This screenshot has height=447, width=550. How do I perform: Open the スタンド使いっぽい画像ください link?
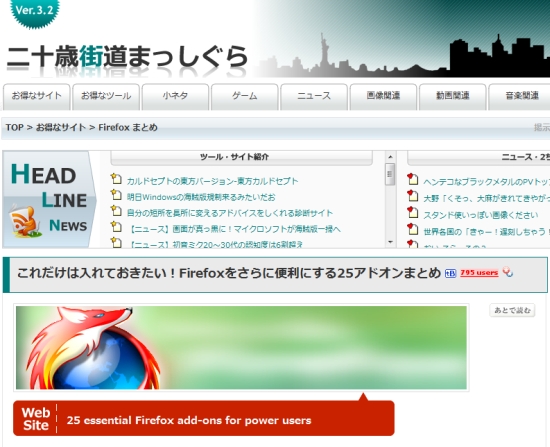(481, 215)
